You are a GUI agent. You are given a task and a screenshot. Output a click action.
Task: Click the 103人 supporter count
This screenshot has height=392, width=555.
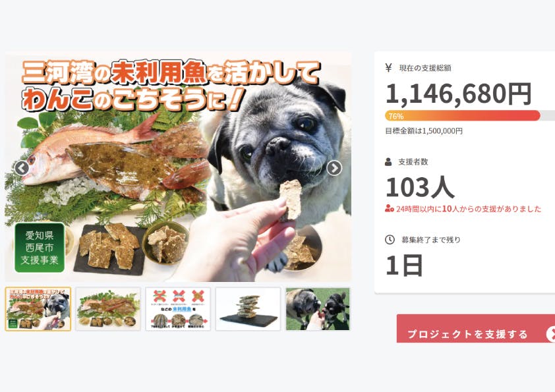420,187
